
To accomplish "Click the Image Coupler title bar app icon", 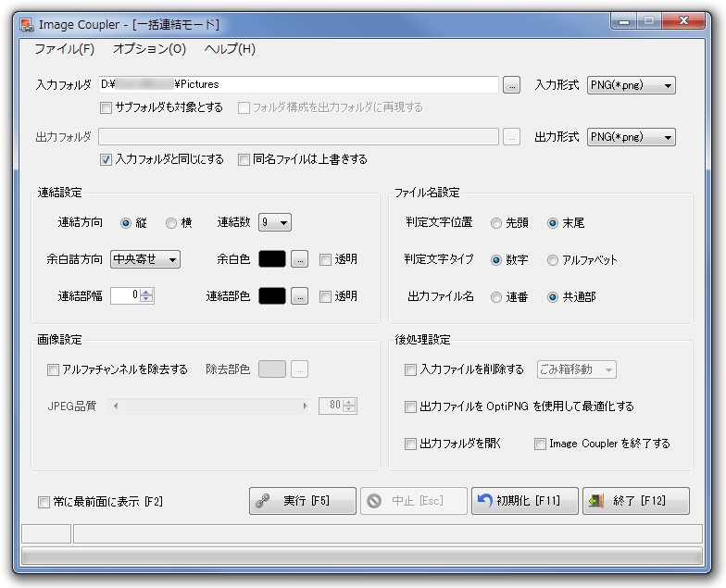I will [x=27, y=25].
